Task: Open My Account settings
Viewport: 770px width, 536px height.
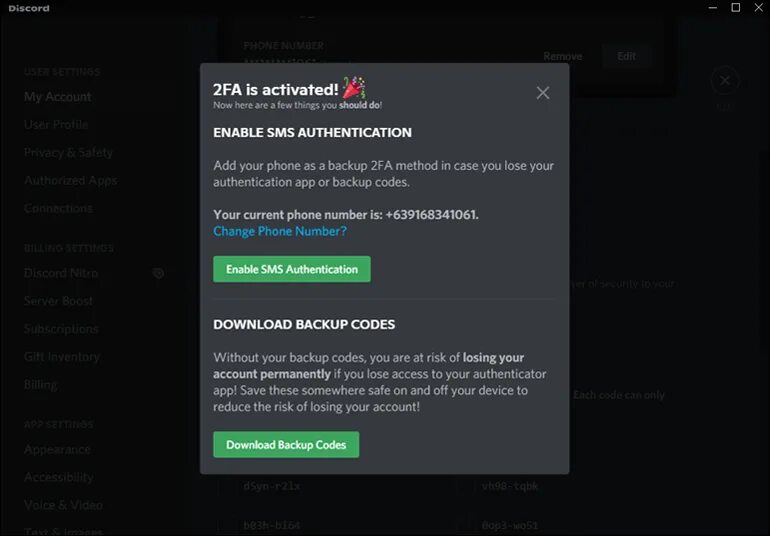Action: click(58, 97)
